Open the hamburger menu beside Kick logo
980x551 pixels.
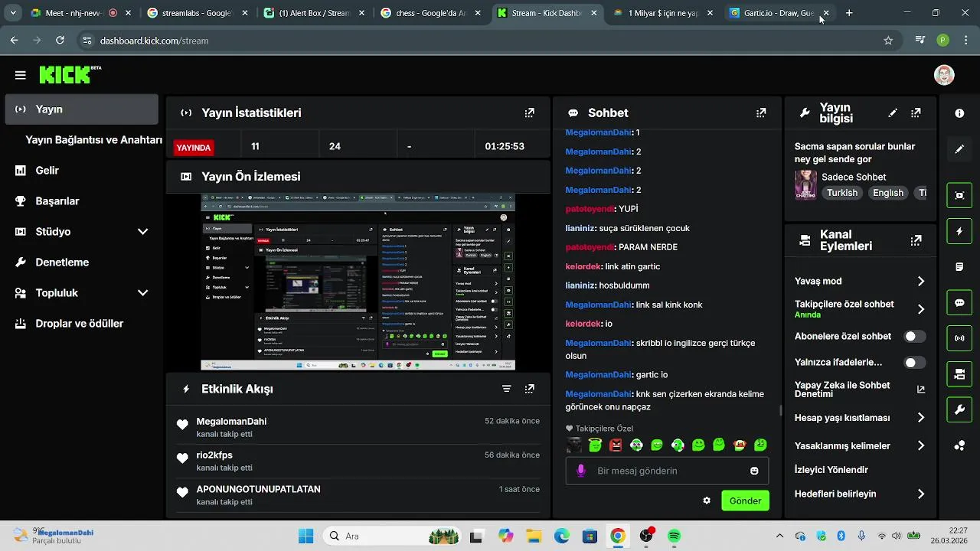tap(21, 75)
